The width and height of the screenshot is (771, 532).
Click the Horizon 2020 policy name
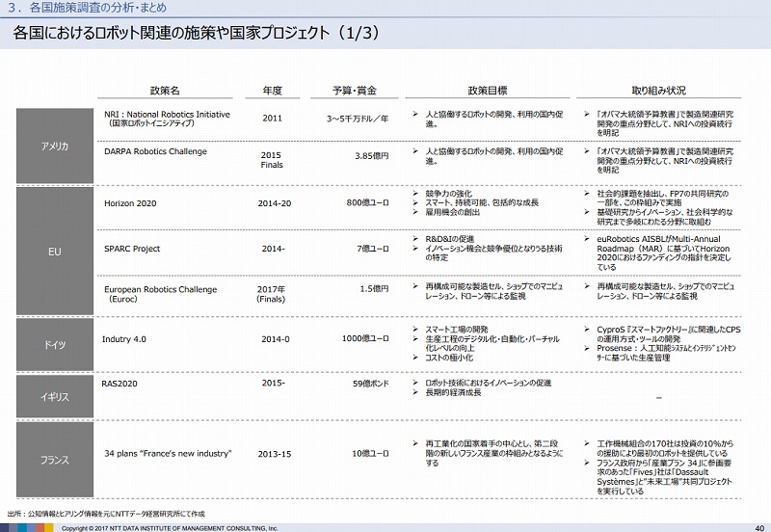[x=131, y=203]
